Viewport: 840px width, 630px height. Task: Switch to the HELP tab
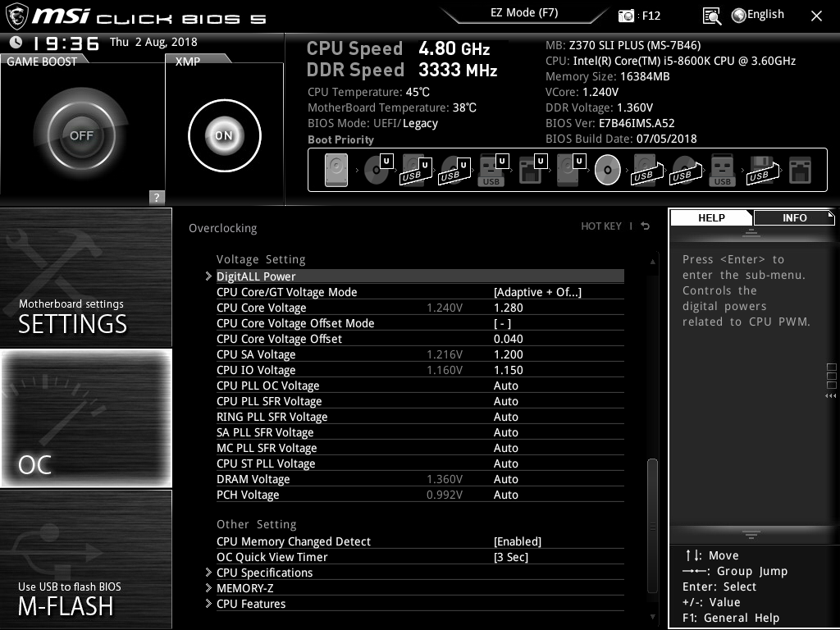coord(711,217)
